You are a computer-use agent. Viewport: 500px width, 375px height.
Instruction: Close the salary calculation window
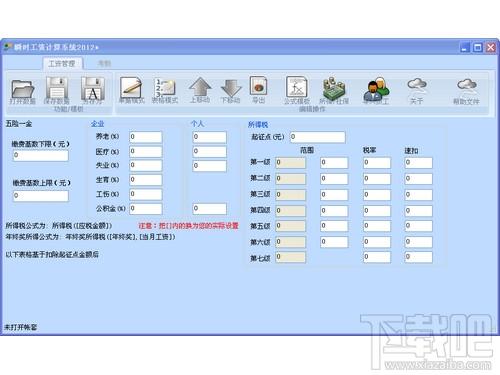pyautogui.click(x=491, y=47)
